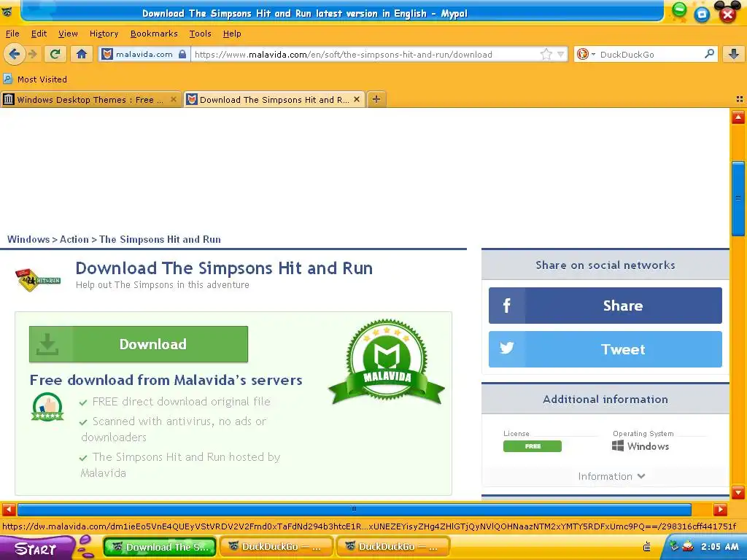Click the Tweet button
Screen dimensions: 747x560
pyautogui.click(x=605, y=349)
